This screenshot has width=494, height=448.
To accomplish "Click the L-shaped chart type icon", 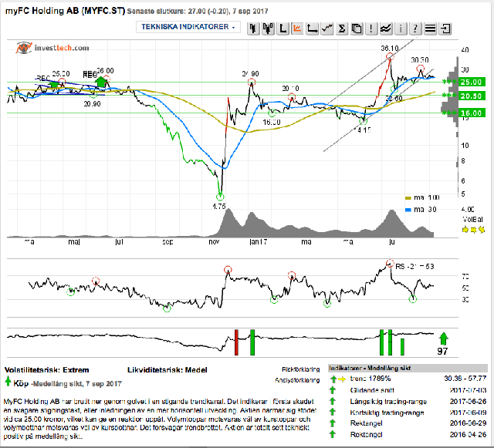I will click(x=283, y=29).
